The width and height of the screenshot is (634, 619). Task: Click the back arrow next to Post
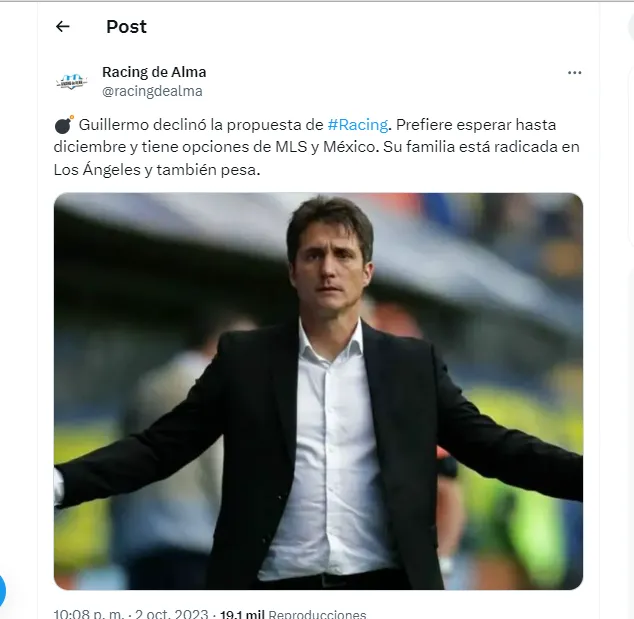coord(63,27)
